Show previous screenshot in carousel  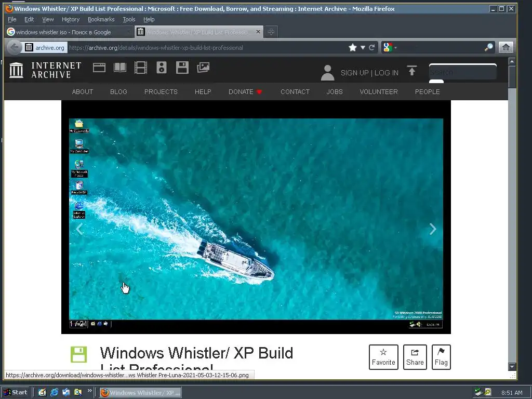pyautogui.click(x=79, y=229)
